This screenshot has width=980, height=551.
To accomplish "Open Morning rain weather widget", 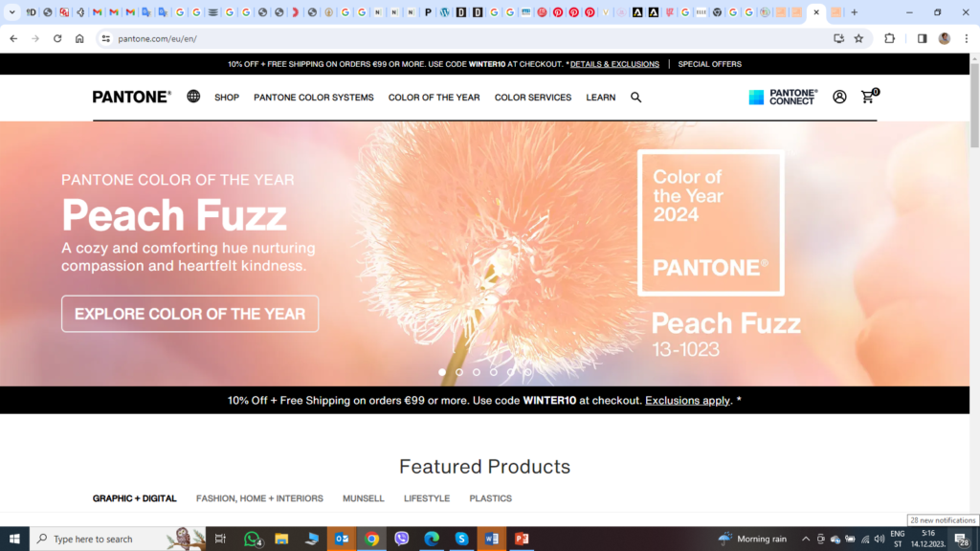I will coord(752,539).
